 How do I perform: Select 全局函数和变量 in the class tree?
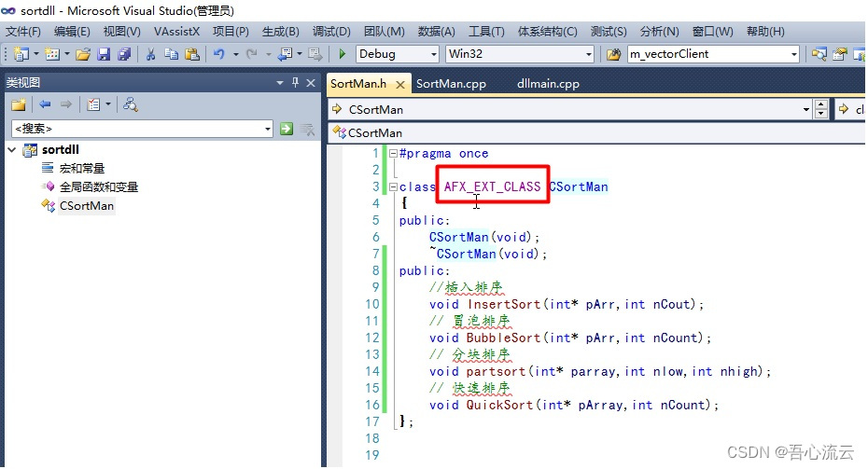tap(99, 186)
